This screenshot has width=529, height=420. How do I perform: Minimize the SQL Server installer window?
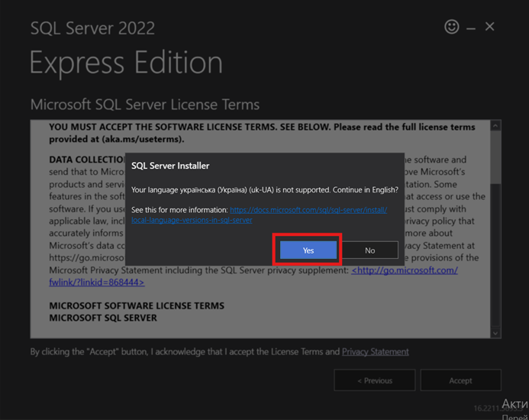point(471,28)
